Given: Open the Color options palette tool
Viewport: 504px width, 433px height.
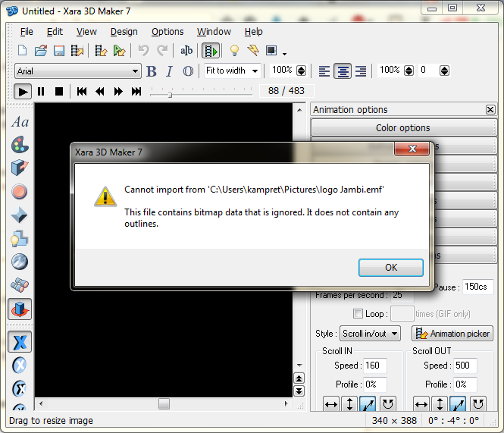Looking at the screenshot, I should click(20, 145).
